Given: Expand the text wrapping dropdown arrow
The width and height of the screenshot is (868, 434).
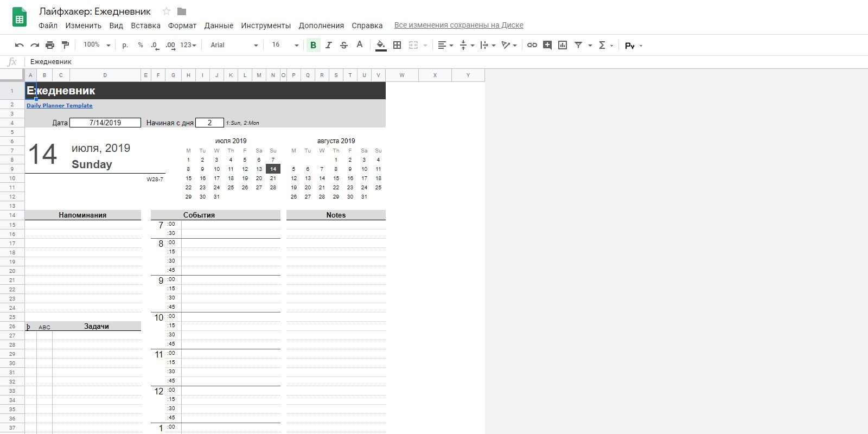Looking at the screenshot, I should coord(494,46).
